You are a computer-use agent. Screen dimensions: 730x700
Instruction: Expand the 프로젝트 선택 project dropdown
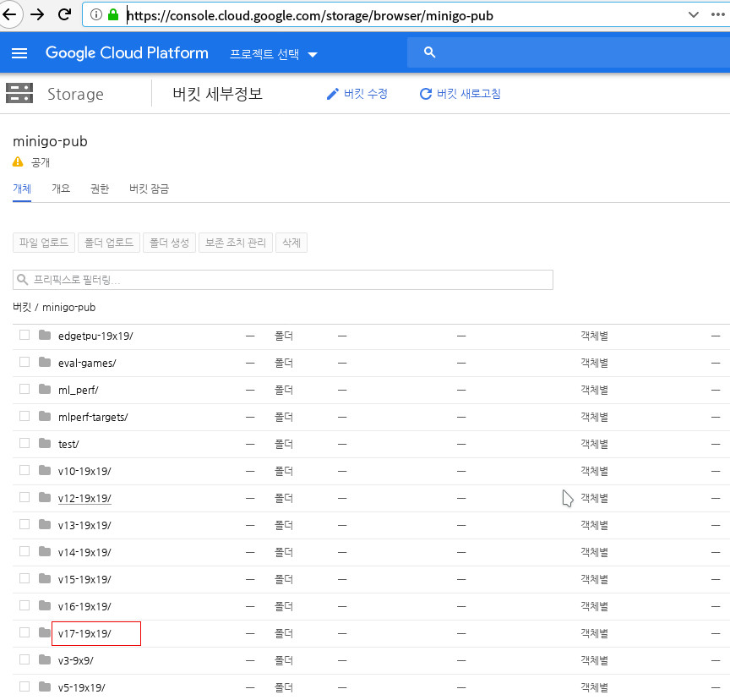274,54
